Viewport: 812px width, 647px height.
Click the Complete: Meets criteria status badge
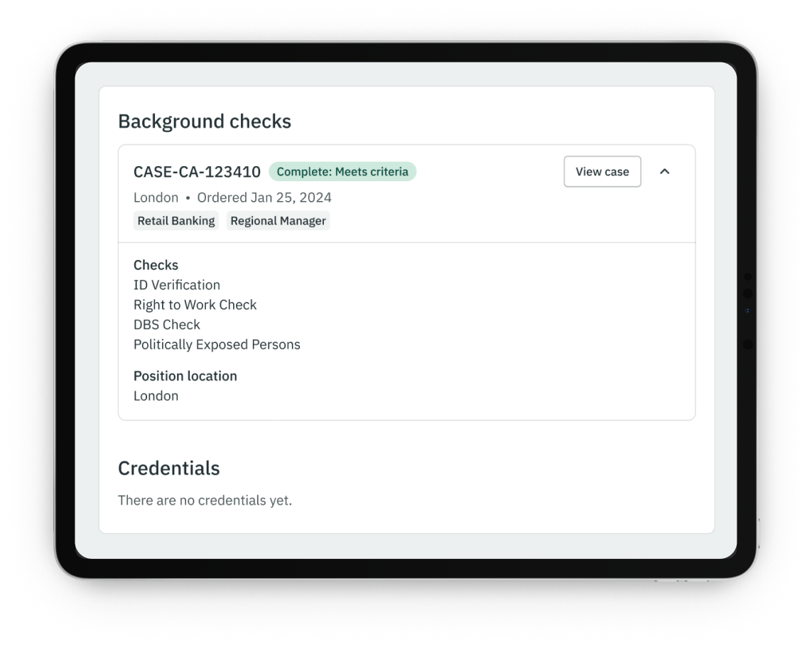[x=342, y=172]
